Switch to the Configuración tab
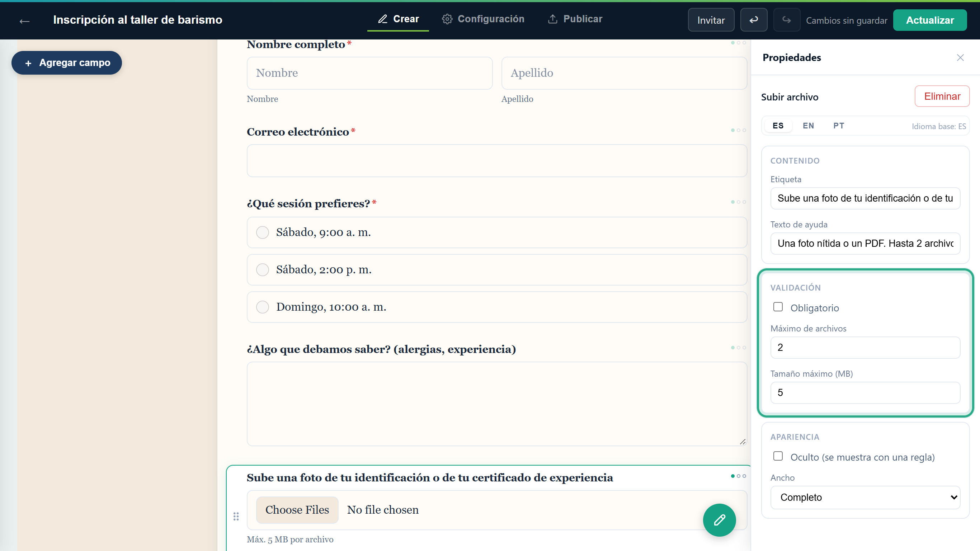The height and width of the screenshot is (551, 980). [483, 19]
